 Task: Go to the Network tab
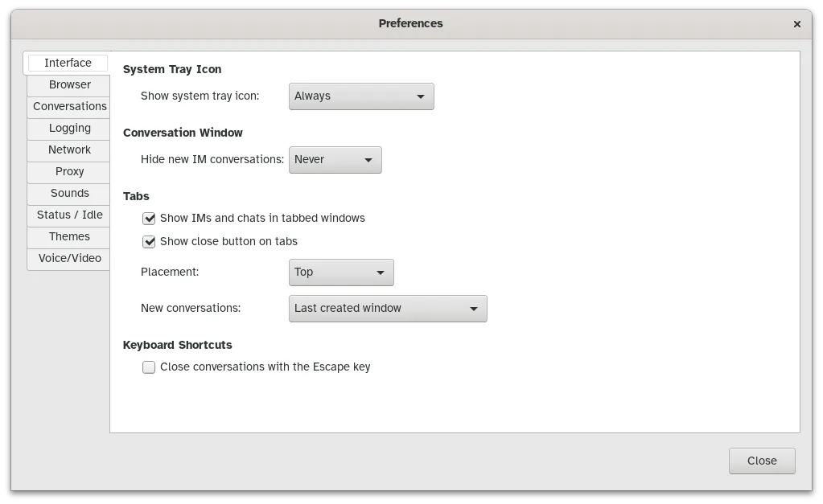tap(69, 150)
